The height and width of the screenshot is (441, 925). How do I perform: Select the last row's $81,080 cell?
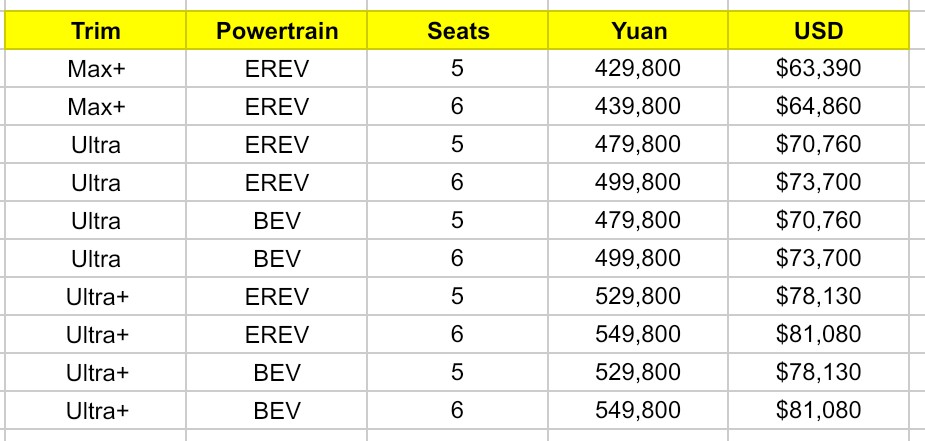click(x=819, y=410)
